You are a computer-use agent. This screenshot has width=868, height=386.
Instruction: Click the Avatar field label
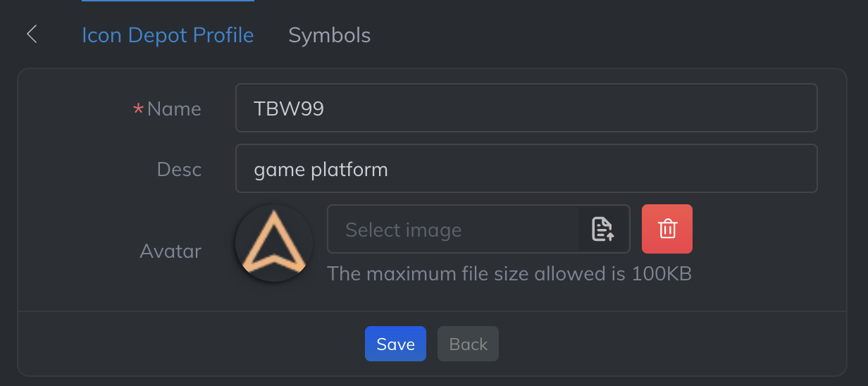pyautogui.click(x=170, y=251)
